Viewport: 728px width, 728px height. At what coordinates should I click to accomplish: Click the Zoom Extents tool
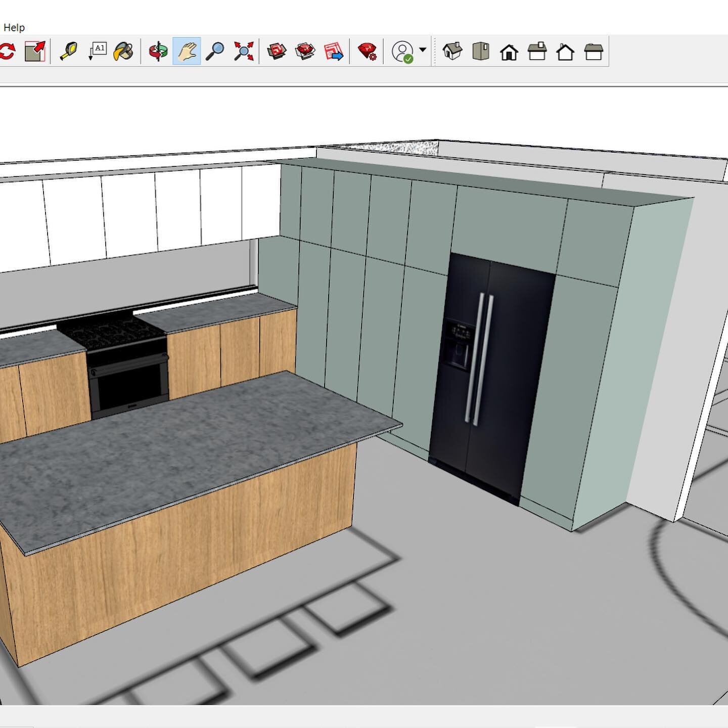tap(244, 51)
